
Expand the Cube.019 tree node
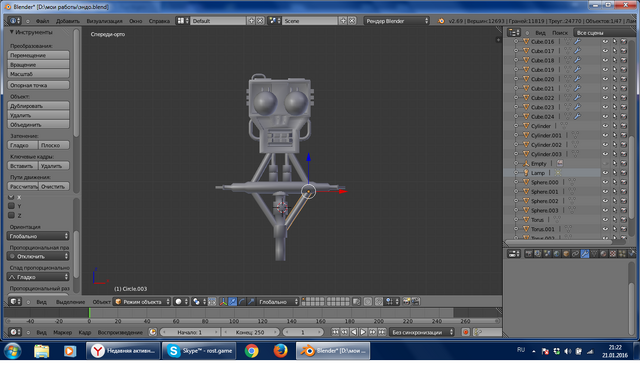click(516, 70)
